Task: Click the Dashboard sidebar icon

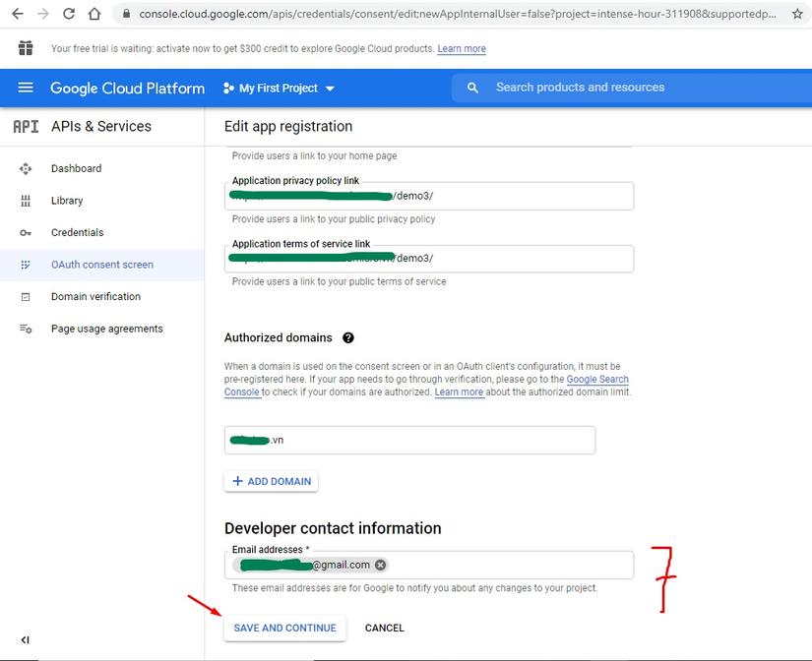Action: coord(26,169)
